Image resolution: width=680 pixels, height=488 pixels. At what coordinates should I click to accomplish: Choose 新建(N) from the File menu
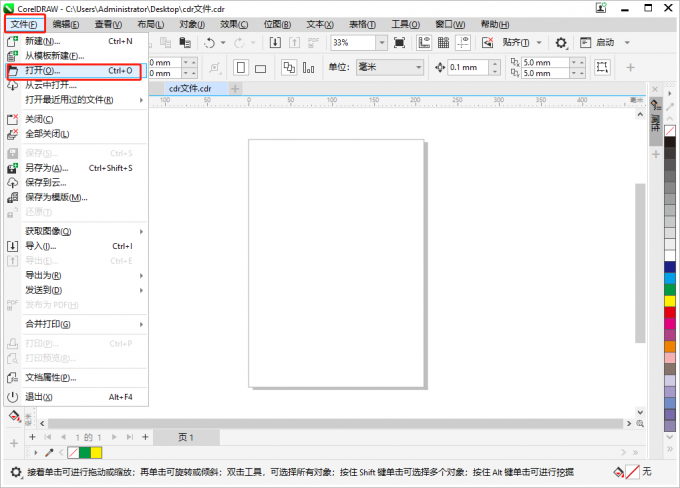76,41
